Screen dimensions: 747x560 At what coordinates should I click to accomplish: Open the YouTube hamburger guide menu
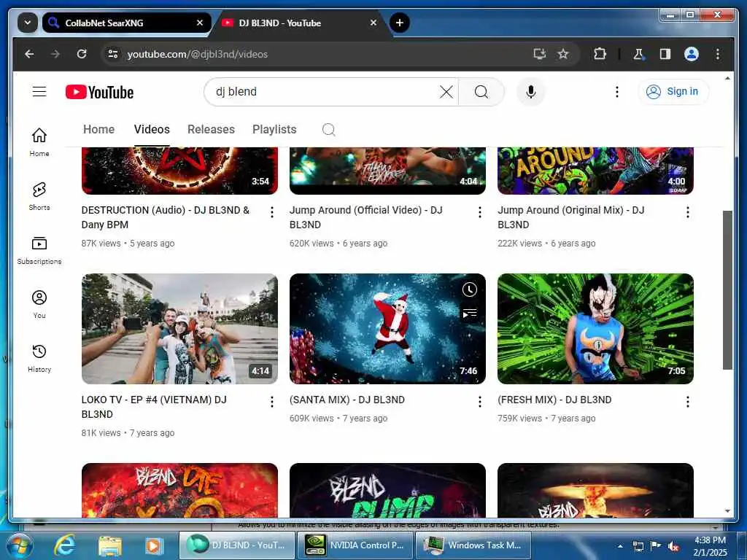pos(39,91)
